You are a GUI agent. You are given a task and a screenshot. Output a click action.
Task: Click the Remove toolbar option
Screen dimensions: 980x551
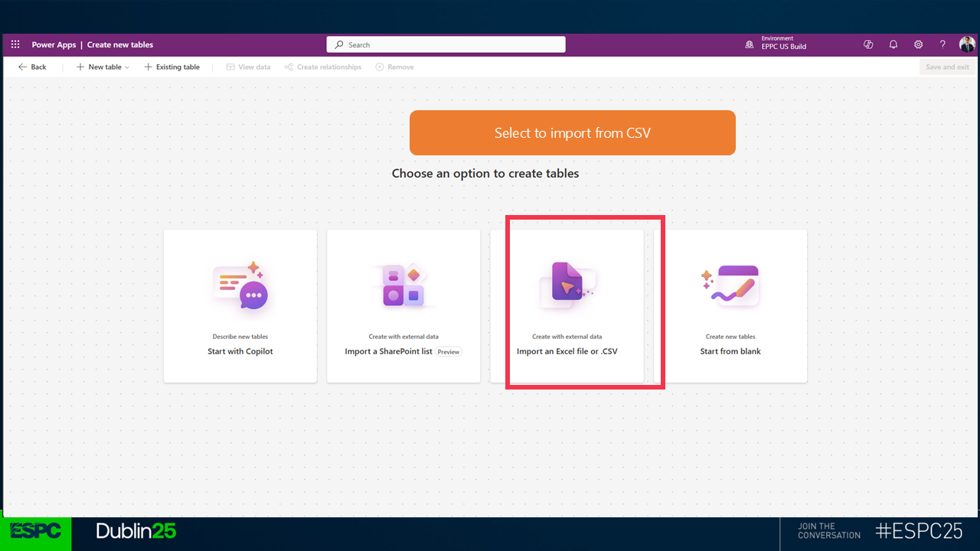(x=394, y=67)
